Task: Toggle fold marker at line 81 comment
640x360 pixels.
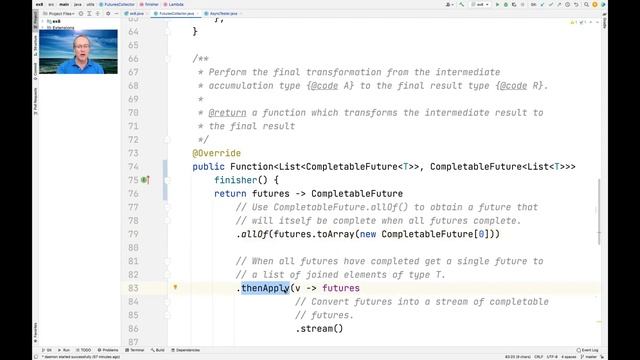Action: click(167, 261)
